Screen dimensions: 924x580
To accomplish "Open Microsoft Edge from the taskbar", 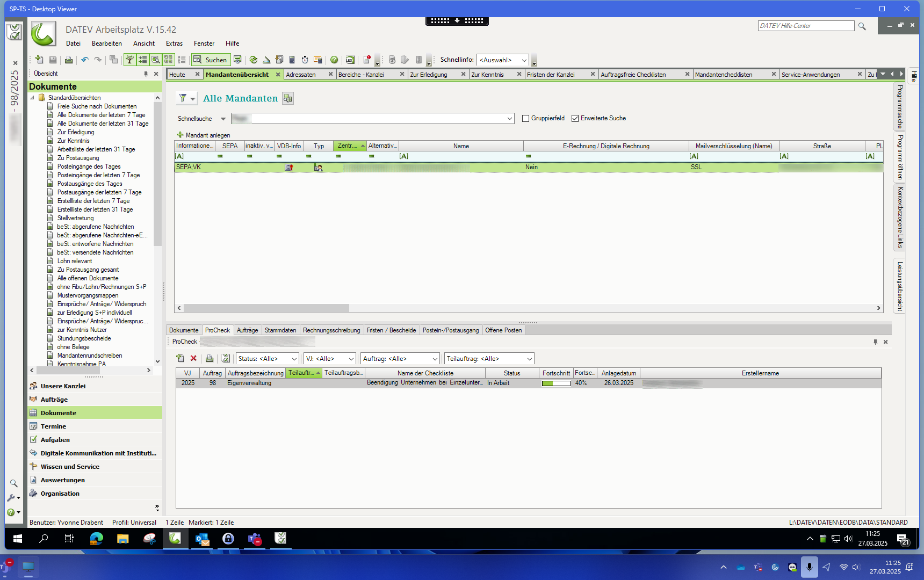I will (x=96, y=539).
